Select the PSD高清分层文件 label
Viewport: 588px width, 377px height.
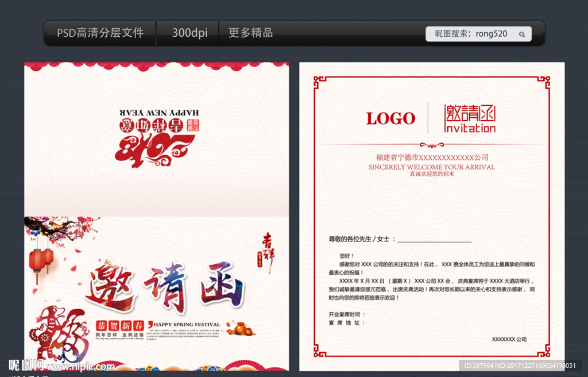click(100, 33)
